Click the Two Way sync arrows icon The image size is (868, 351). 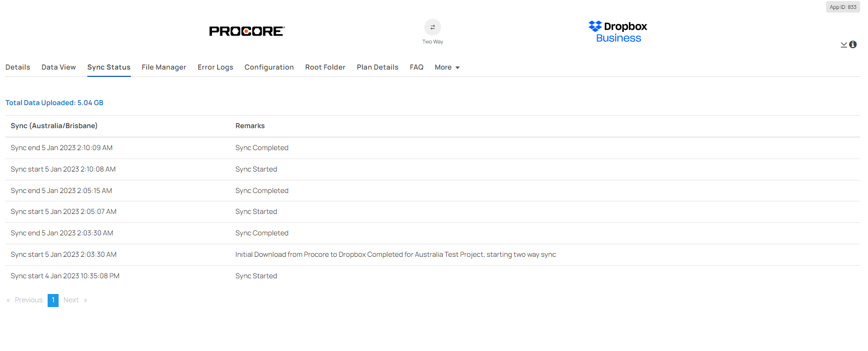(x=433, y=27)
